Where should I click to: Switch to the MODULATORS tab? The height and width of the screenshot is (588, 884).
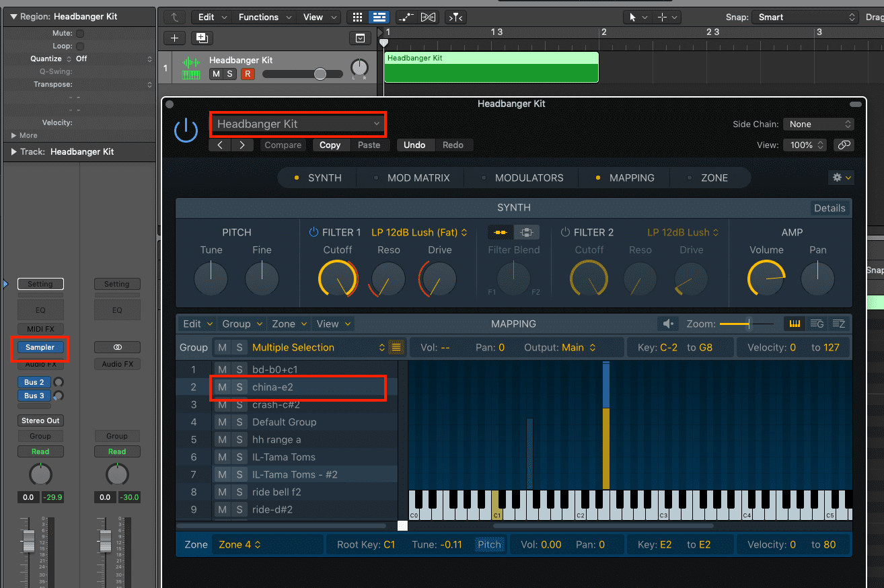[x=523, y=178]
